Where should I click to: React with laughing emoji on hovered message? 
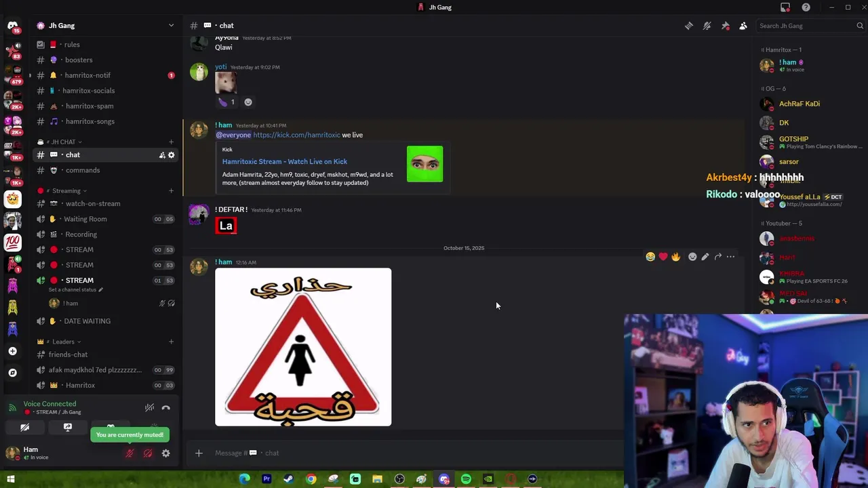(650, 257)
